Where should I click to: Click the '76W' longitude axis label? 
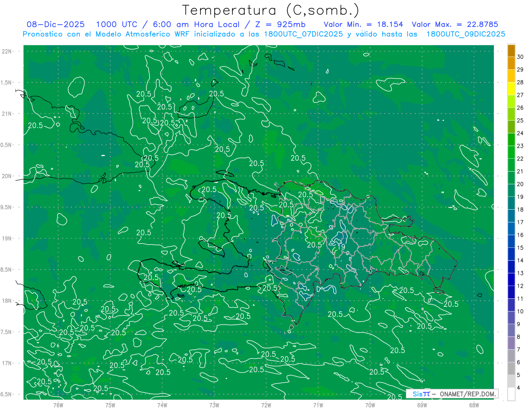pos(58,405)
